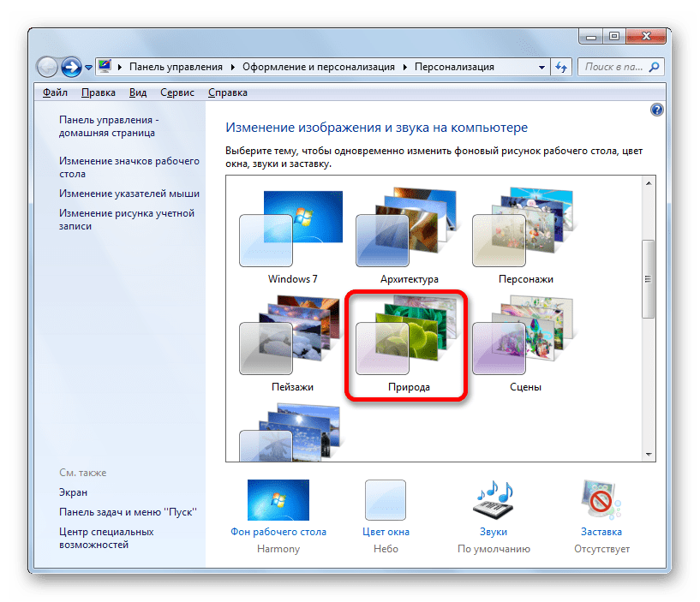Click Оформление и персонализация breadcrumb
This screenshot has width=700, height=602.
click(x=319, y=67)
